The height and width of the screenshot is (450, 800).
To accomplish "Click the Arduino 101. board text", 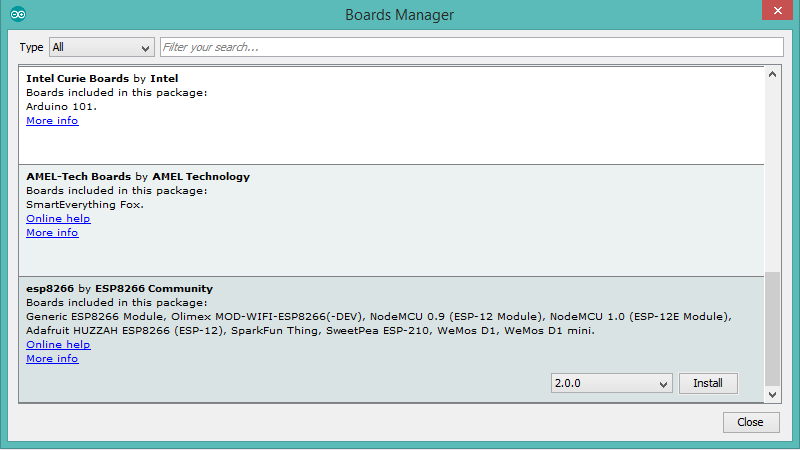I will pos(61,107).
